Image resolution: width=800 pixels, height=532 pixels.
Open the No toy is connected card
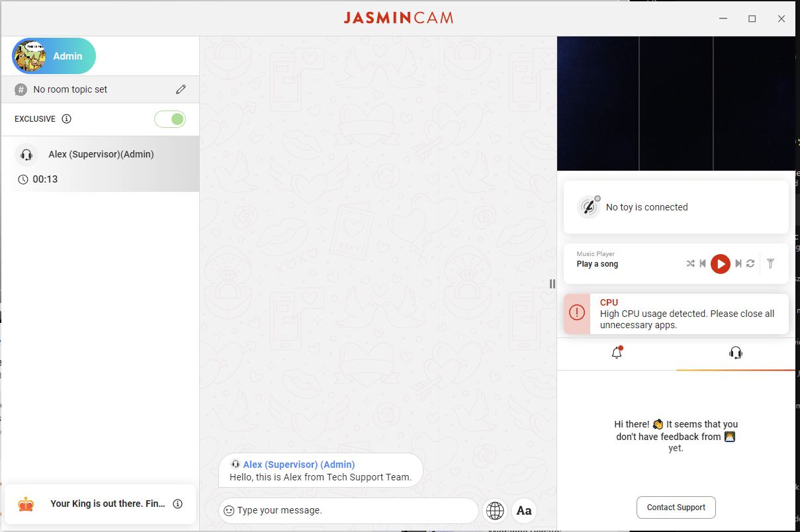[x=676, y=207]
